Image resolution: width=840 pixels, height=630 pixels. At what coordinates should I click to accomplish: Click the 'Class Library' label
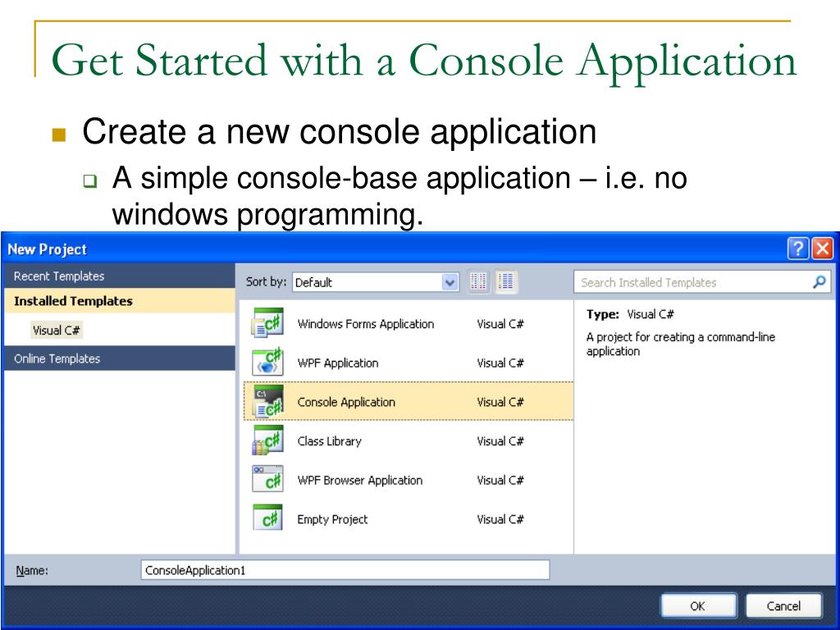(330, 441)
